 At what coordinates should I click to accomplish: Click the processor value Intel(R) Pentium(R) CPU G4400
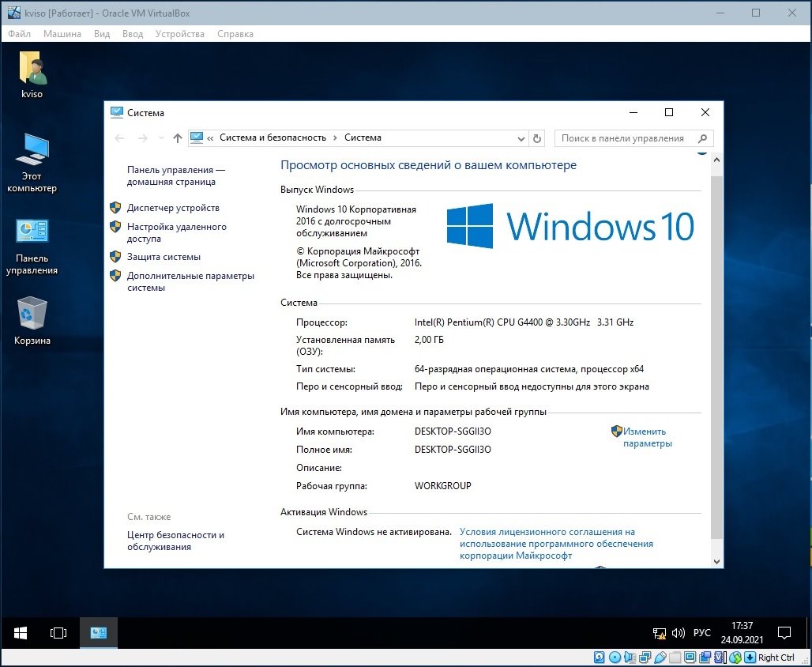coord(524,322)
